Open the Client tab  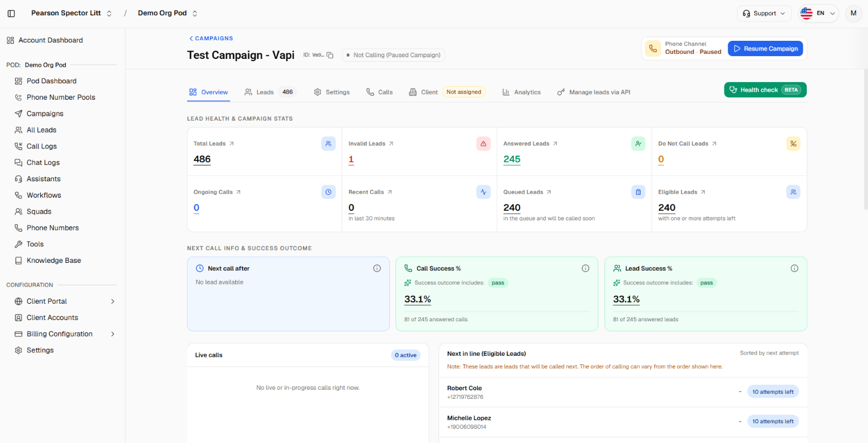[447, 92]
